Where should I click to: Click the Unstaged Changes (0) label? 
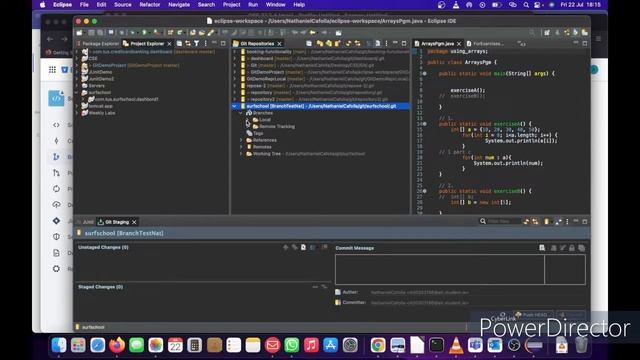[x=103, y=247]
